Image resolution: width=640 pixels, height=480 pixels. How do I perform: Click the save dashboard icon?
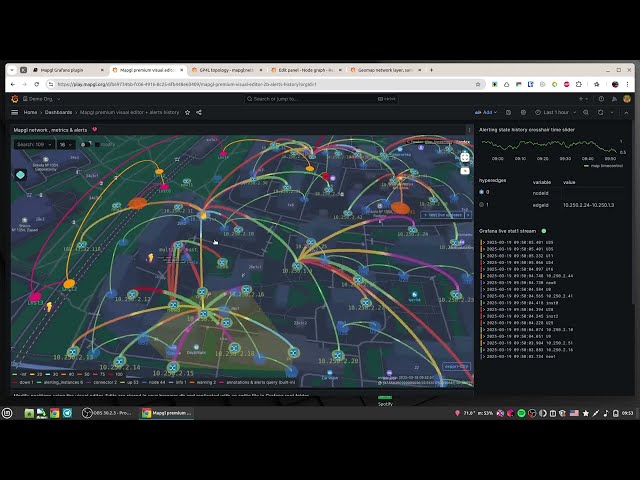pyautogui.click(x=509, y=112)
